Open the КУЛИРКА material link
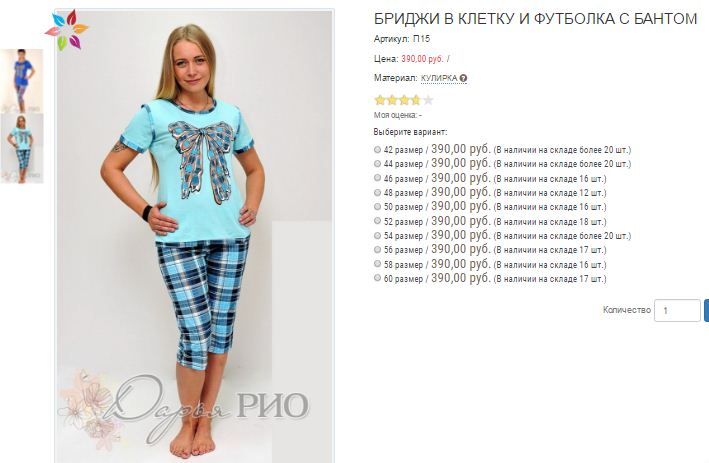This screenshot has height=463, width=709. coord(439,78)
